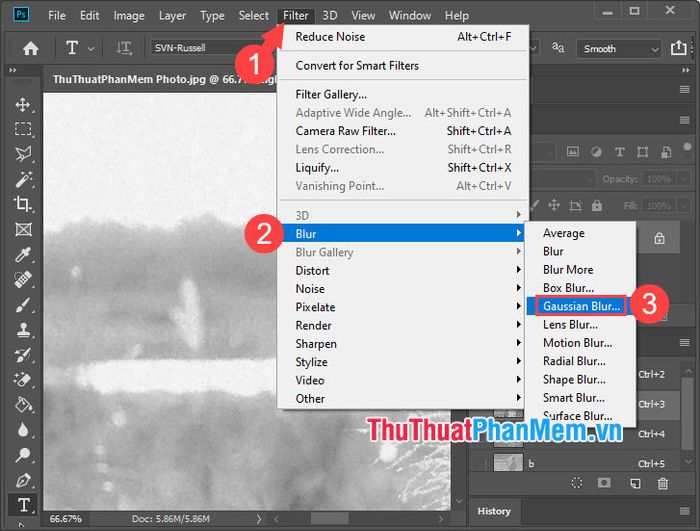The width and height of the screenshot is (700, 531).
Task: Choose Filter Gallery... menu item
Action: click(x=402, y=94)
